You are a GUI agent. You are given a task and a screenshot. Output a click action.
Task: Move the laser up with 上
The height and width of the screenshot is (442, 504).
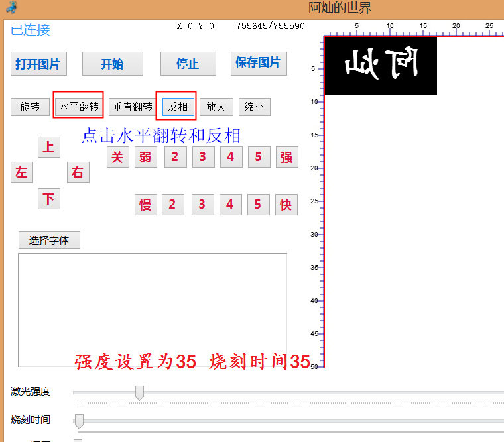pos(48,146)
